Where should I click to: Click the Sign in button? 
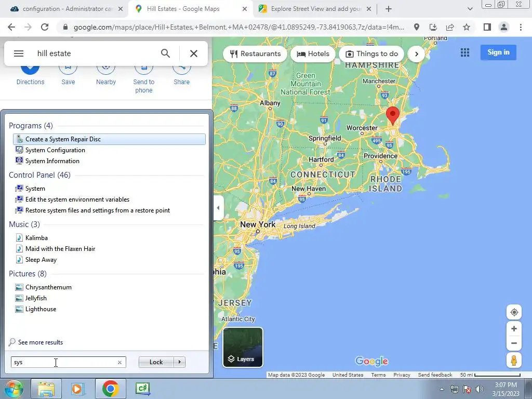pos(498,52)
